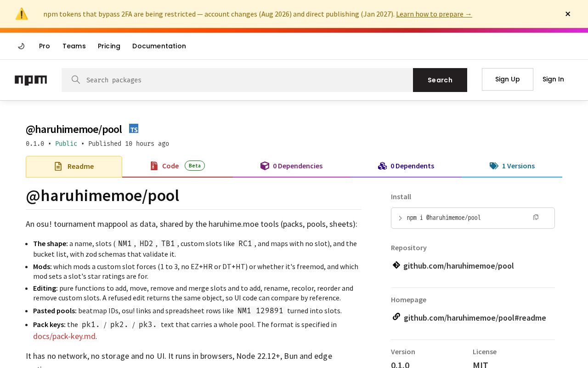The height and width of the screenshot is (368, 588).
Task: Open the npm logo home link
Action: pos(31,80)
